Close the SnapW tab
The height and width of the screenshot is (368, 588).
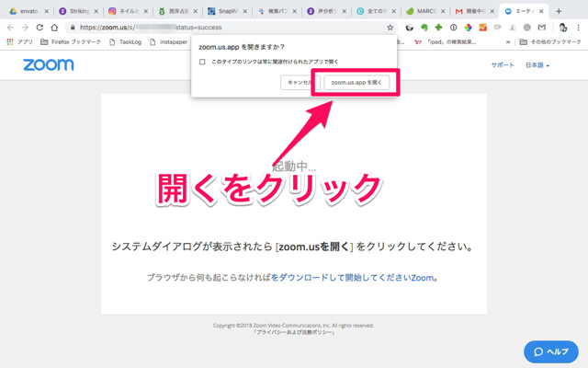[245, 11]
